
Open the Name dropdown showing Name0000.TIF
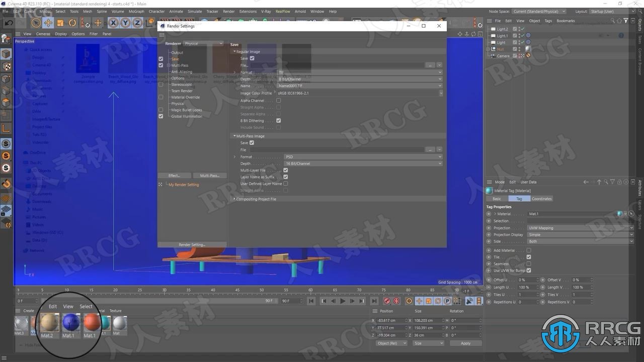coord(360,86)
